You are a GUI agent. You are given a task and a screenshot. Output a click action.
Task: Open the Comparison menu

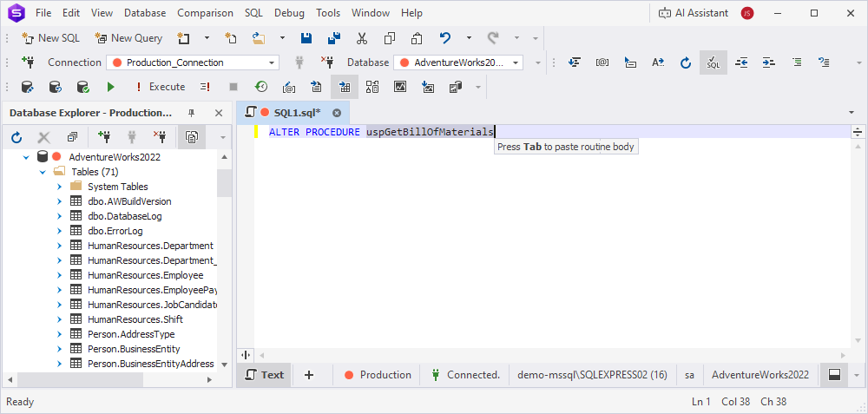click(x=205, y=13)
